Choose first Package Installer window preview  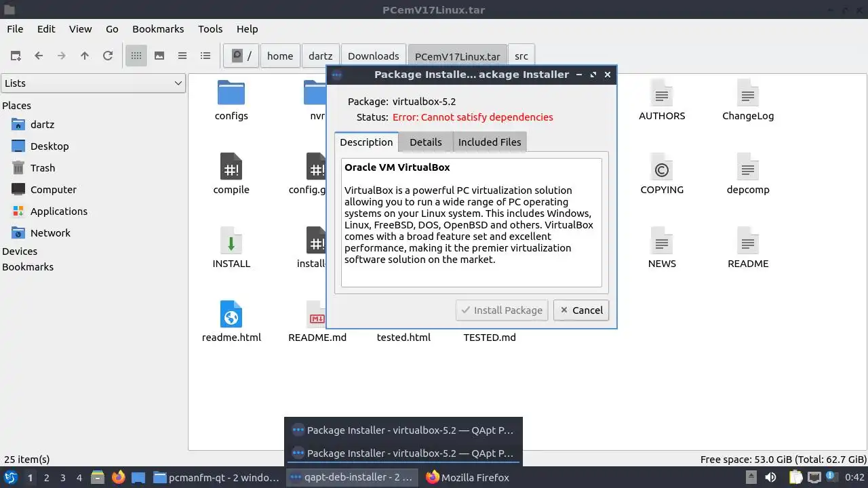[x=403, y=430]
